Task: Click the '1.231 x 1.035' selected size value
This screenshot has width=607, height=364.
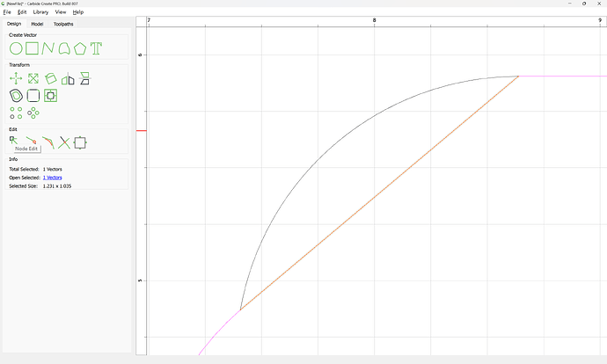Action: [57, 186]
